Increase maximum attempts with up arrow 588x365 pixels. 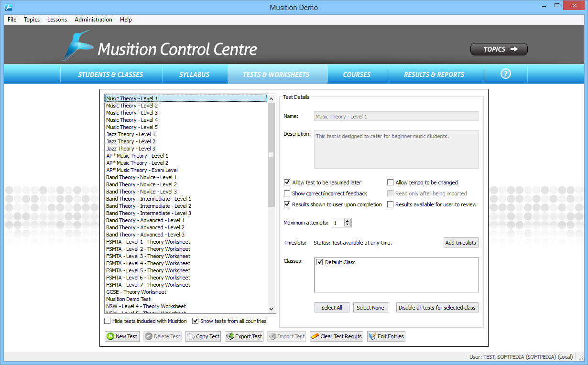[348, 221]
